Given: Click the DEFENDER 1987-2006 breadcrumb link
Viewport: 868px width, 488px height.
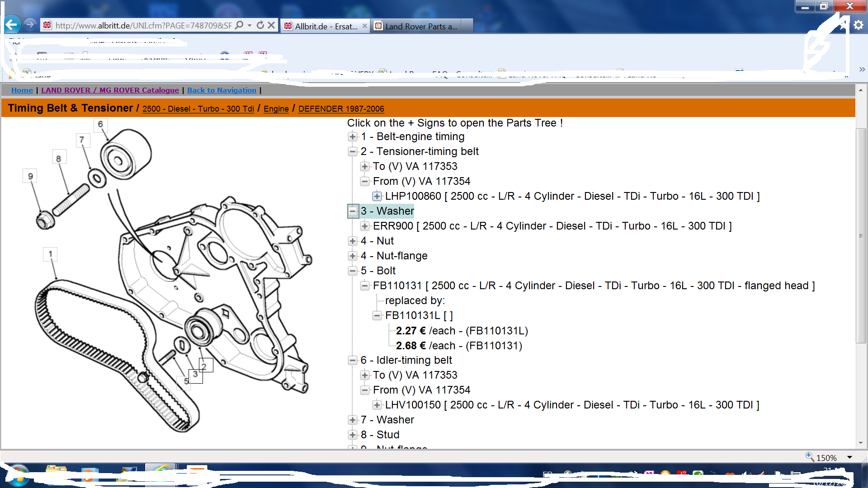Looking at the screenshot, I should [341, 109].
